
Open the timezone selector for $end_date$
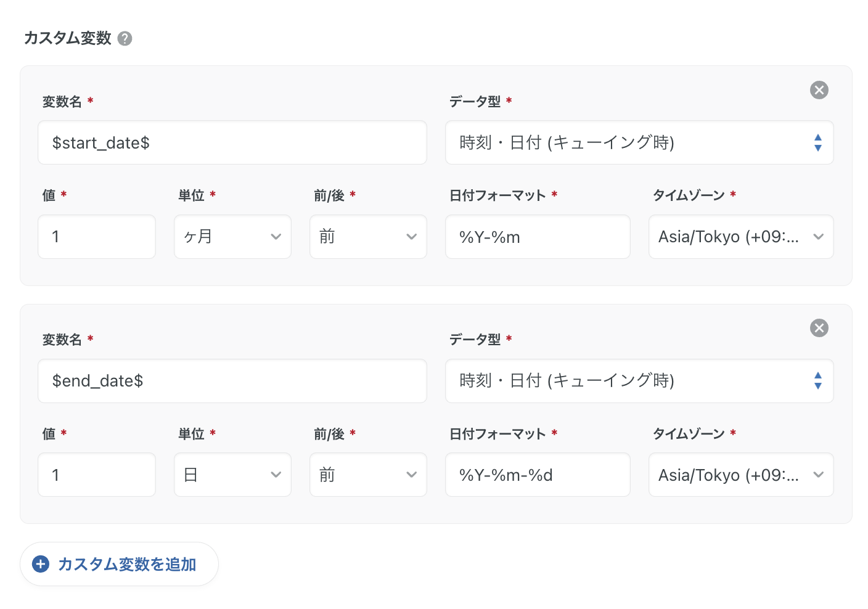click(740, 475)
